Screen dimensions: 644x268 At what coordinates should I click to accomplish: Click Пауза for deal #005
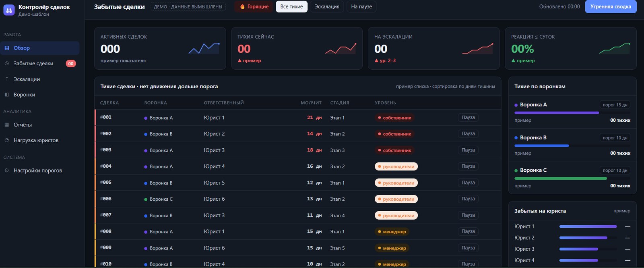pos(468,183)
